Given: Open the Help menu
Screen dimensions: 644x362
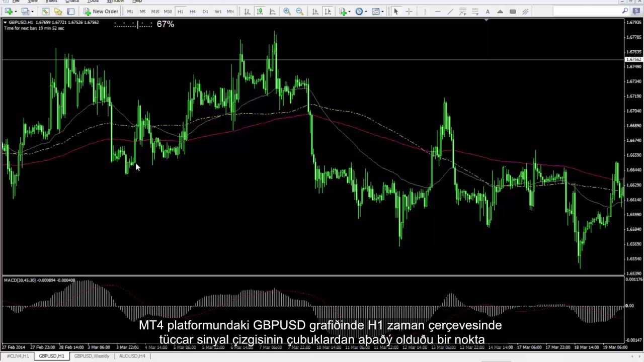Looking at the screenshot, I should [137, 2].
